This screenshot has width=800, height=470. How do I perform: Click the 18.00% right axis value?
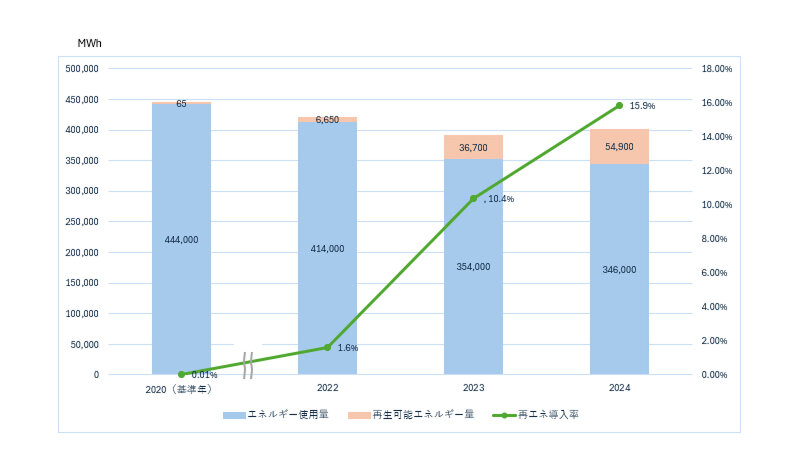pyautogui.click(x=716, y=69)
